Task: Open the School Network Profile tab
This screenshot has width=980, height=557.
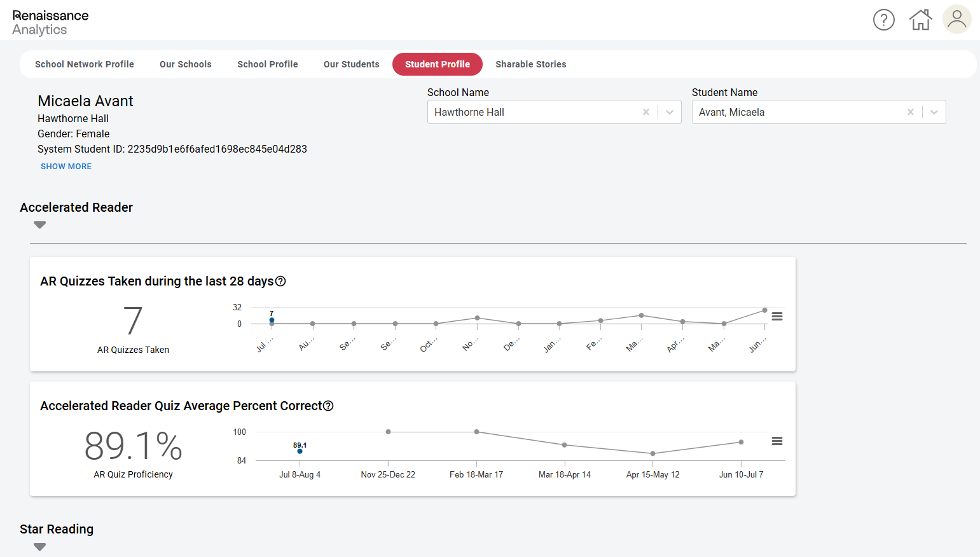Action: coord(85,64)
